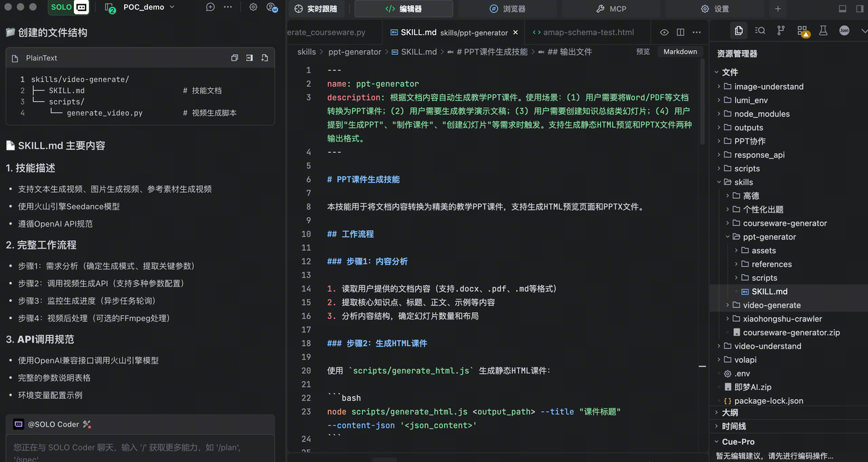This screenshot has width=868, height=462.
Task: Toggle the bottom panel layout icon
Action: (842, 9)
